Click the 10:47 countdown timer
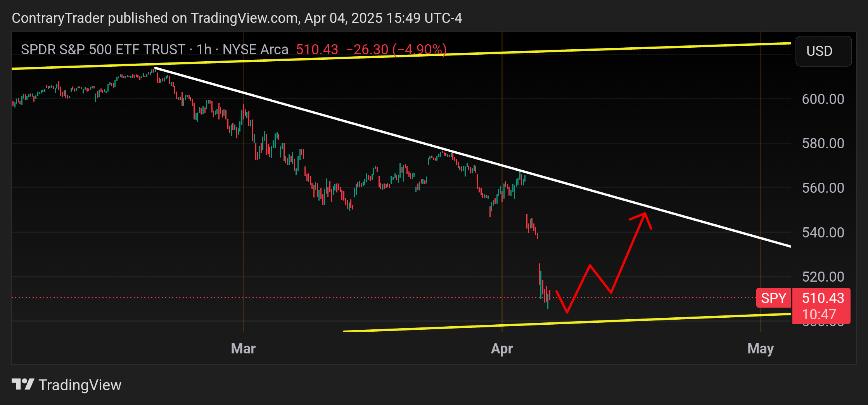This screenshot has height=405, width=868. (819, 315)
